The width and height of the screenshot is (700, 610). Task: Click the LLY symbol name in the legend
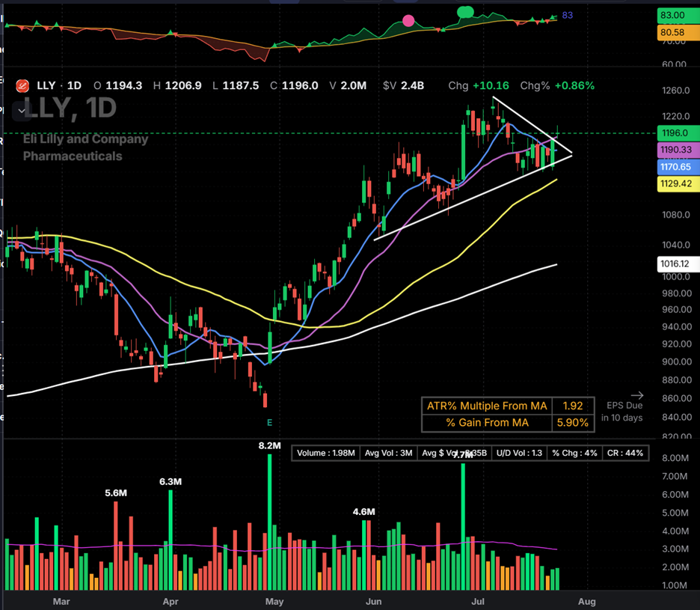[46, 86]
